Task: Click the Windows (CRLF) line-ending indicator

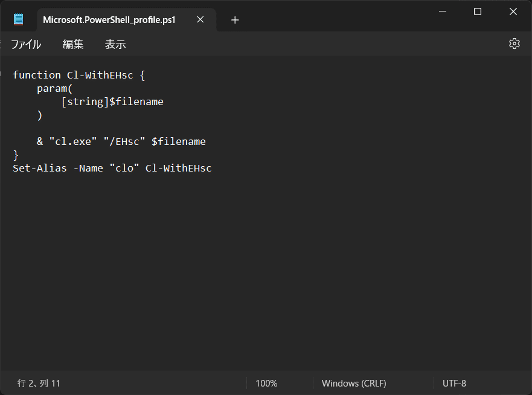Action: [354, 383]
